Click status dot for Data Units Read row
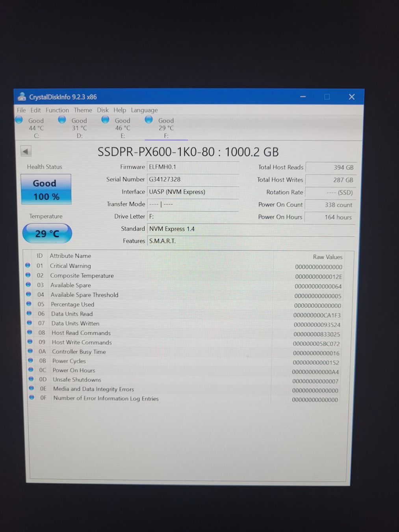Screen dimensions: 399x532 30,313
